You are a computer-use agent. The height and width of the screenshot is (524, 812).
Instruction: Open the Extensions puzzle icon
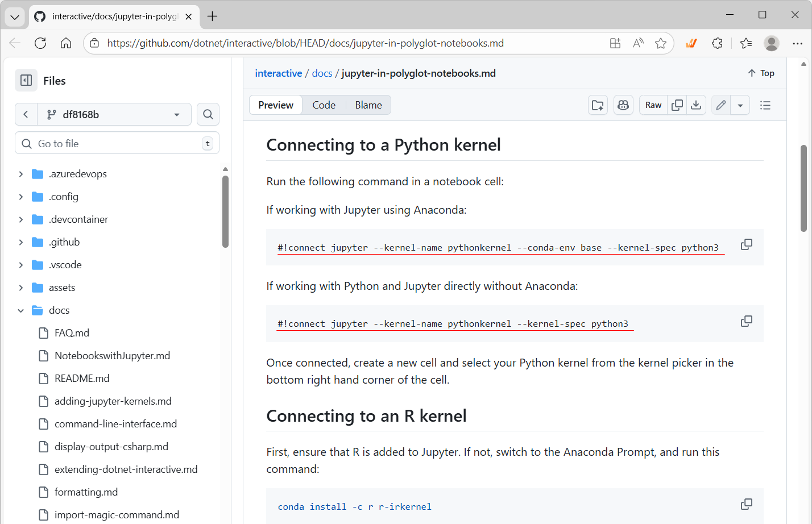pos(718,43)
